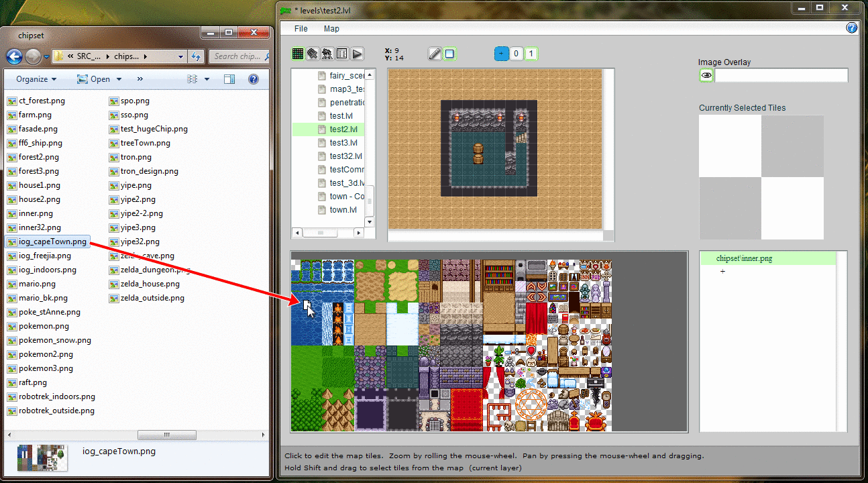The width and height of the screenshot is (868, 483).
Task: Select town.lvl in the level list
Action: click(343, 210)
